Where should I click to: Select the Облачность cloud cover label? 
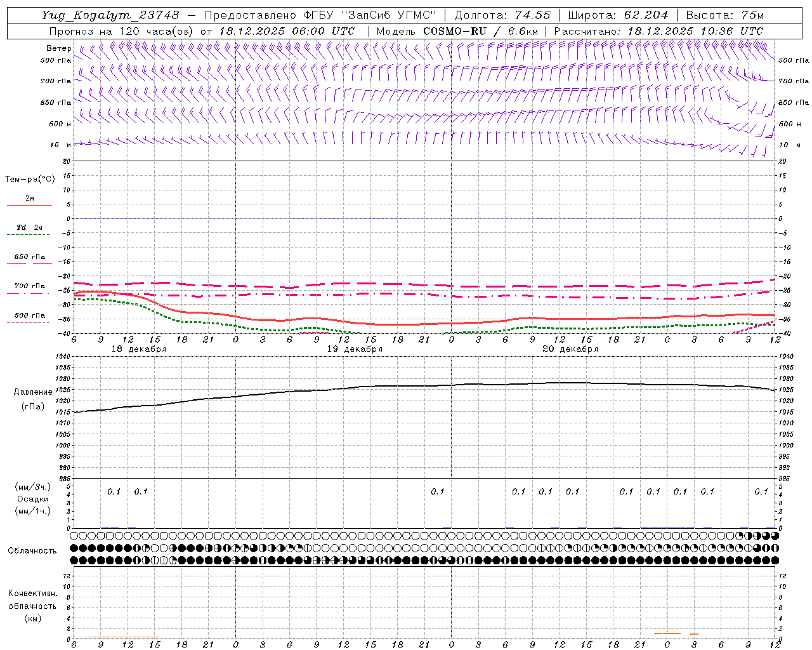(x=32, y=550)
